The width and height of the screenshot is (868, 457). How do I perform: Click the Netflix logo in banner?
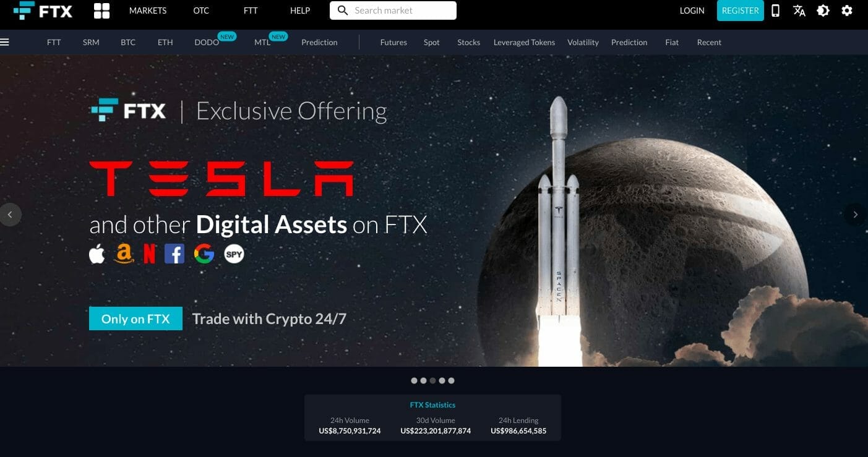[x=149, y=254]
